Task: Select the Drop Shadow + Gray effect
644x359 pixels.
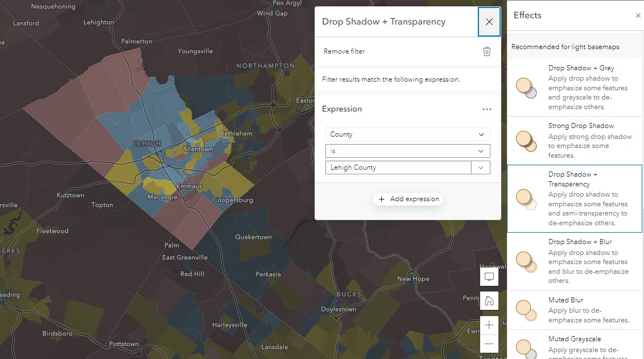Action: tap(574, 87)
